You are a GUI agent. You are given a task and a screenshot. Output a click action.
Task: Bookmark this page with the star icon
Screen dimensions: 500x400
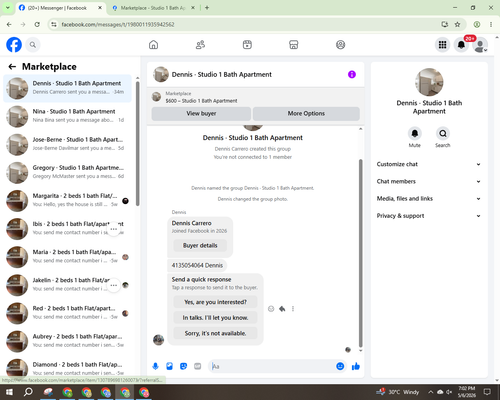pos(457,24)
